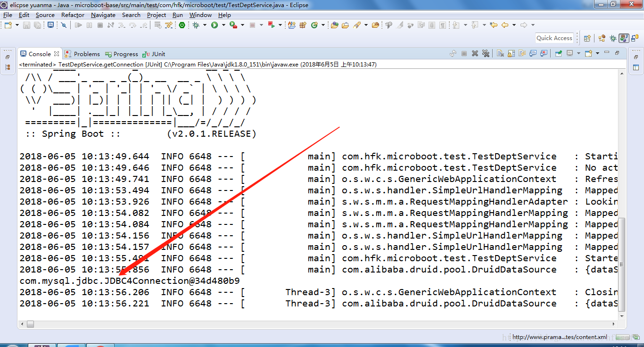Toggle Use Step Filters

click(x=168, y=25)
